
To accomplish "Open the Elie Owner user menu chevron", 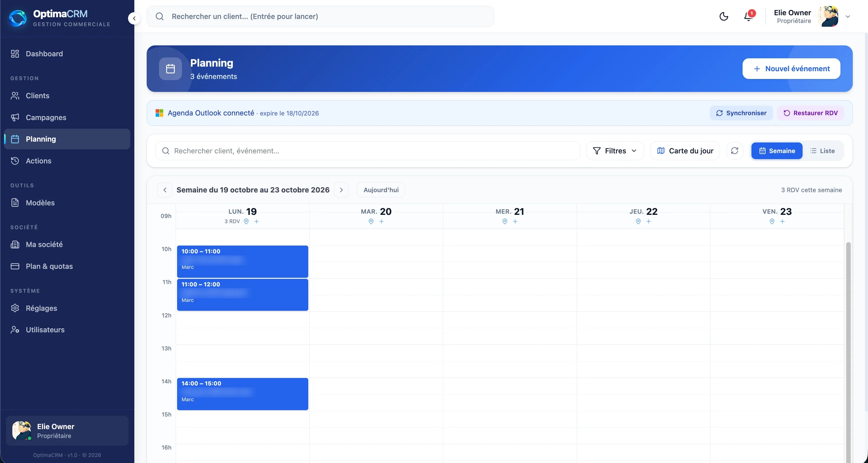I will pyautogui.click(x=848, y=17).
